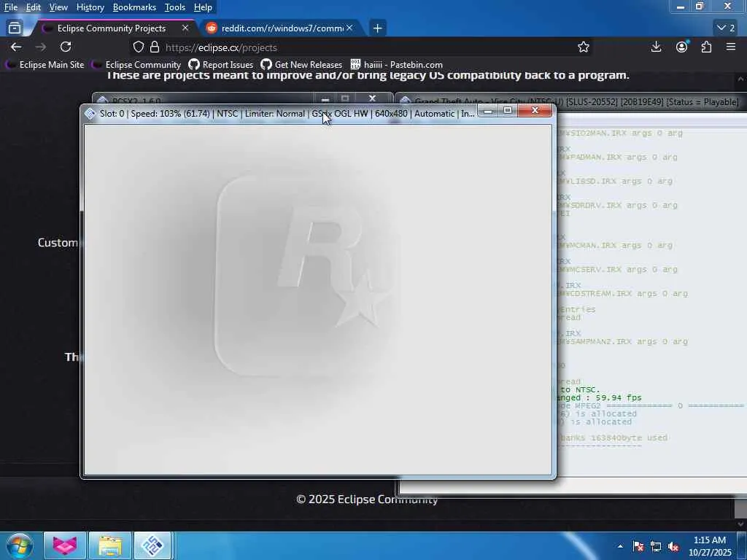Open the pink fox browser taskbar icon
Screen dimensions: 747x560
click(x=64, y=545)
